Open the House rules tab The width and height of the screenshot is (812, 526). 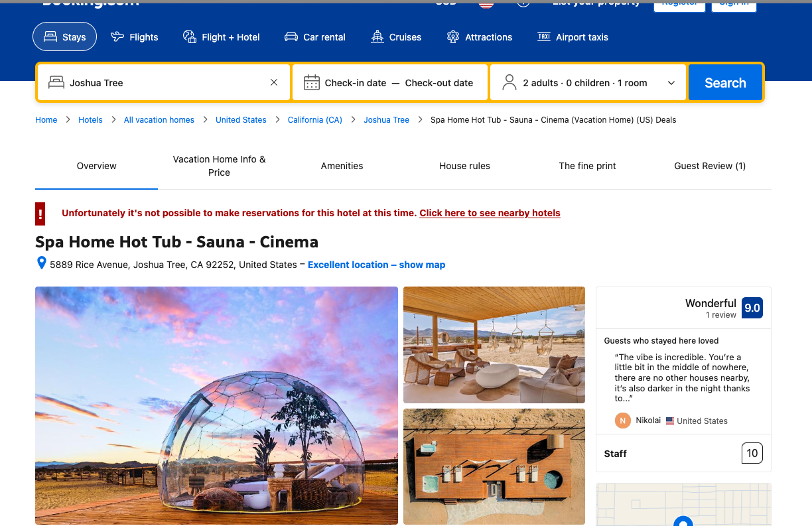click(x=464, y=166)
